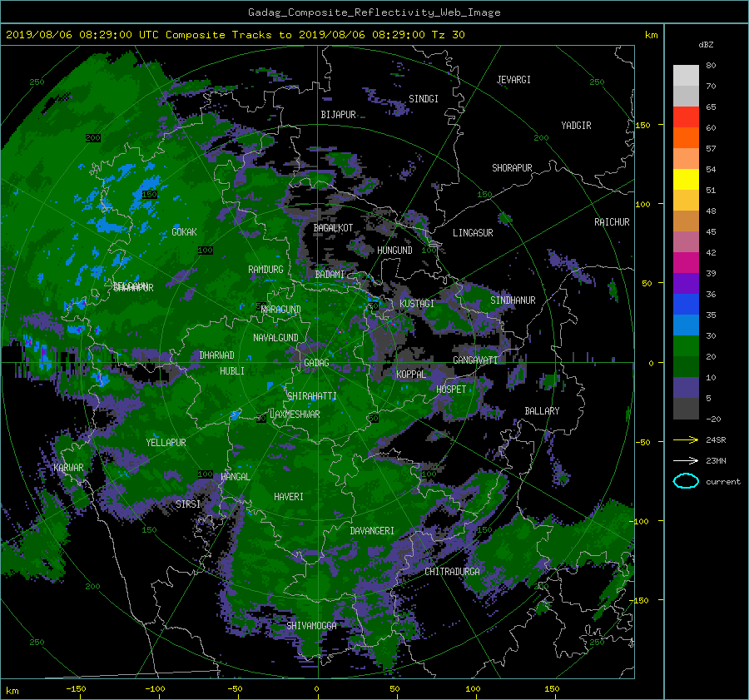Click the NARAGUND city label

pyautogui.click(x=281, y=310)
